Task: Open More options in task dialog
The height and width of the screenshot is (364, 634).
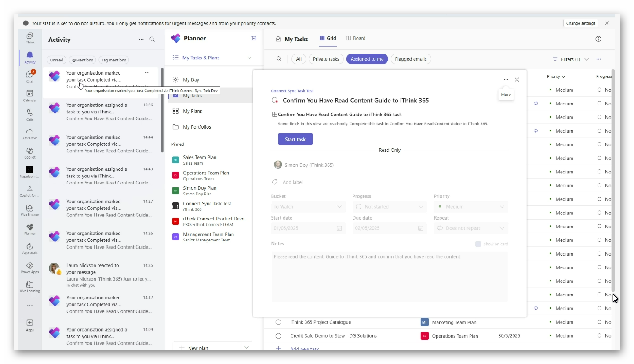Action: coord(506,79)
